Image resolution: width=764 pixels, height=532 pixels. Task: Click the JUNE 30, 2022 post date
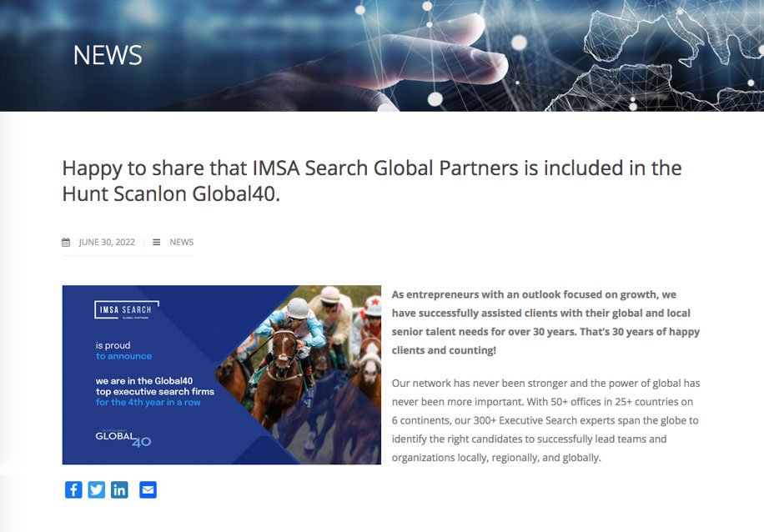point(107,242)
